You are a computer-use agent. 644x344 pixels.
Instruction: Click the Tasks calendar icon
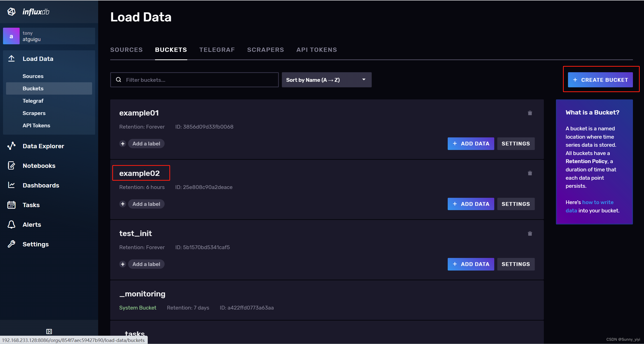(x=11, y=205)
